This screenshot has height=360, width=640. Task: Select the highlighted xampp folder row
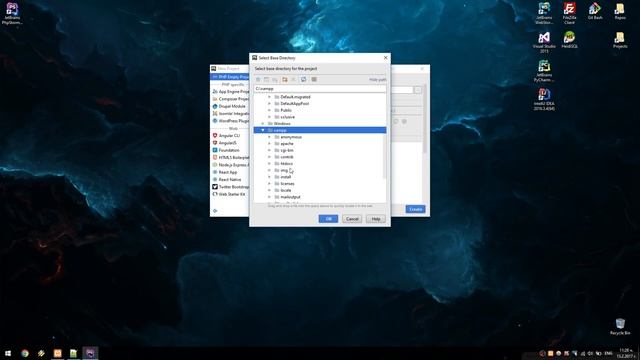tap(320, 130)
